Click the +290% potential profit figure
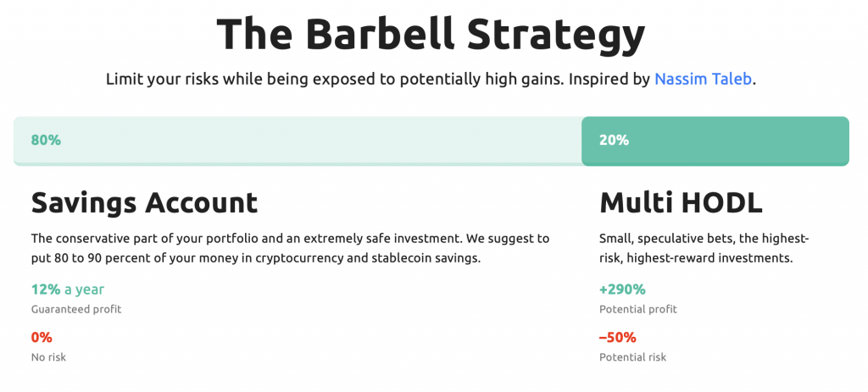Image resolution: width=868 pixels, height=392 pixels. [x=622, y=290]
